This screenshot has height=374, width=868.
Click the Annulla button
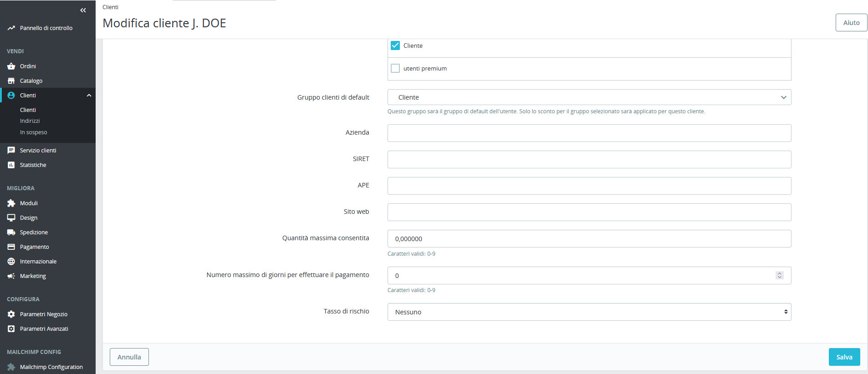pos(129,357)
